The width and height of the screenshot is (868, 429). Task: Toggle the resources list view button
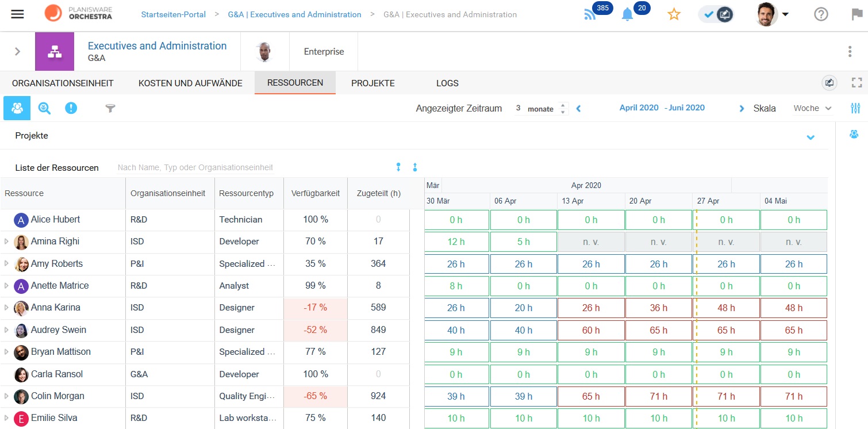coord(17,108)
